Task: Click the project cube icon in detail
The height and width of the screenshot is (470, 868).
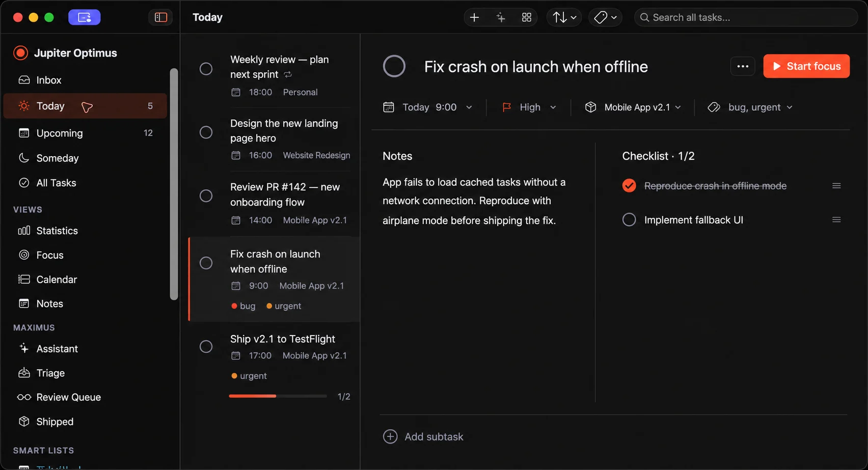Action: tap(590, 107)
